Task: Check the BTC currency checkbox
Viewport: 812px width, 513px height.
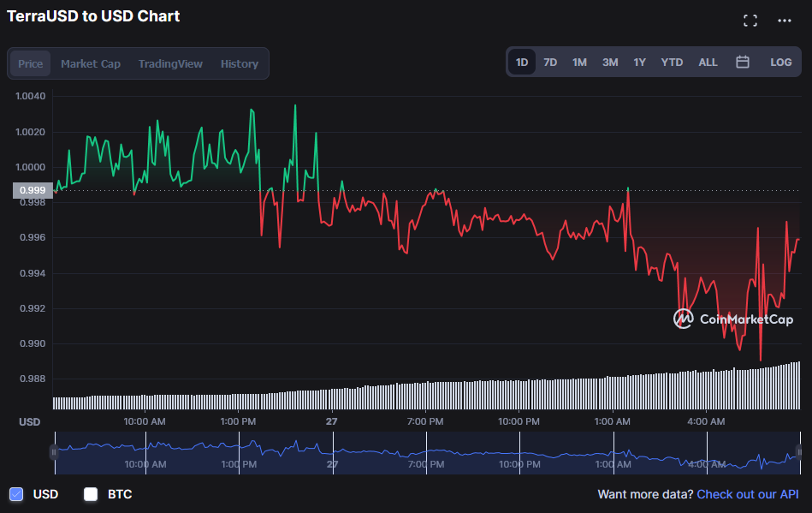Action: tap(91, 494)
